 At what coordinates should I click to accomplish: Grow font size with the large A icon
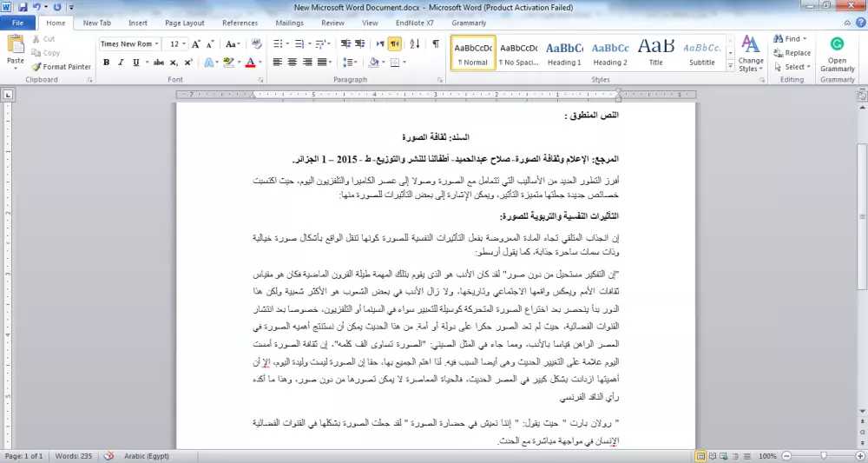(x=196, y=43)
